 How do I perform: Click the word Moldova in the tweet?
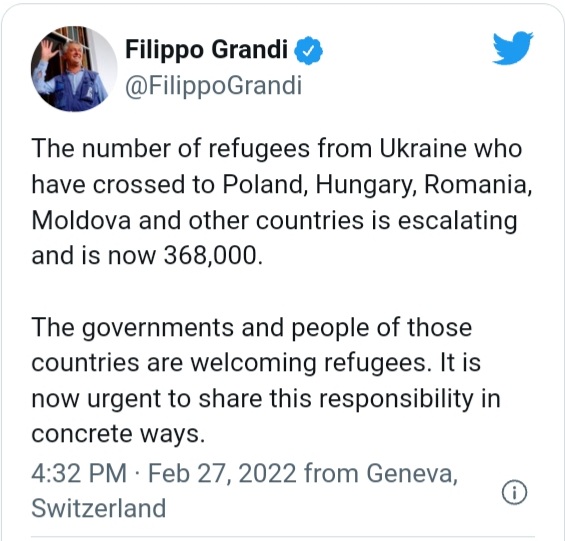81,220
